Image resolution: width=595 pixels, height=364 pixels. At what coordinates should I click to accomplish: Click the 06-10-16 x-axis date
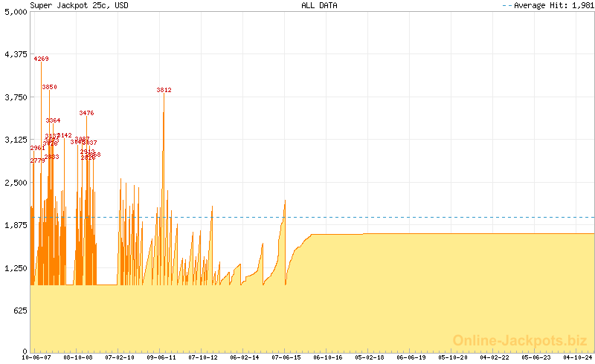tap(328, 357)
